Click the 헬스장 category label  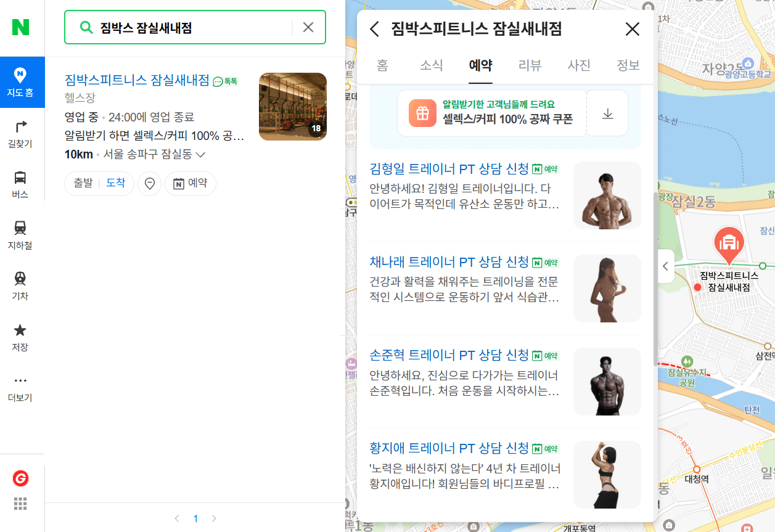[80, 97]
